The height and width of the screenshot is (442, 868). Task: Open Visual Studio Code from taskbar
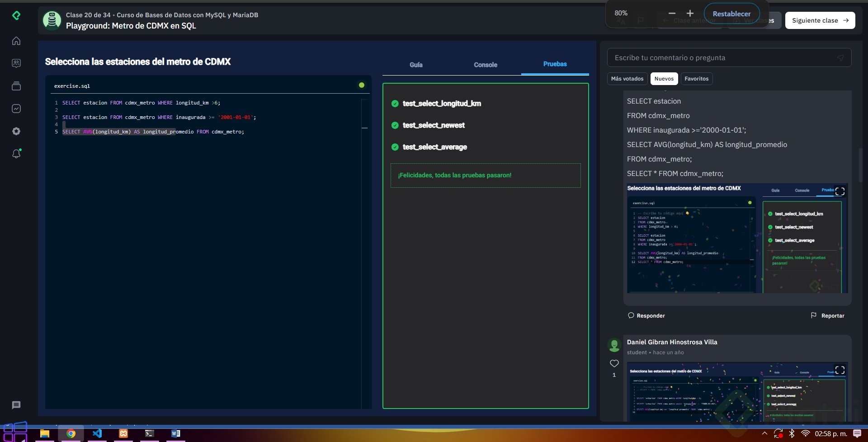click(x=97, y=433)
